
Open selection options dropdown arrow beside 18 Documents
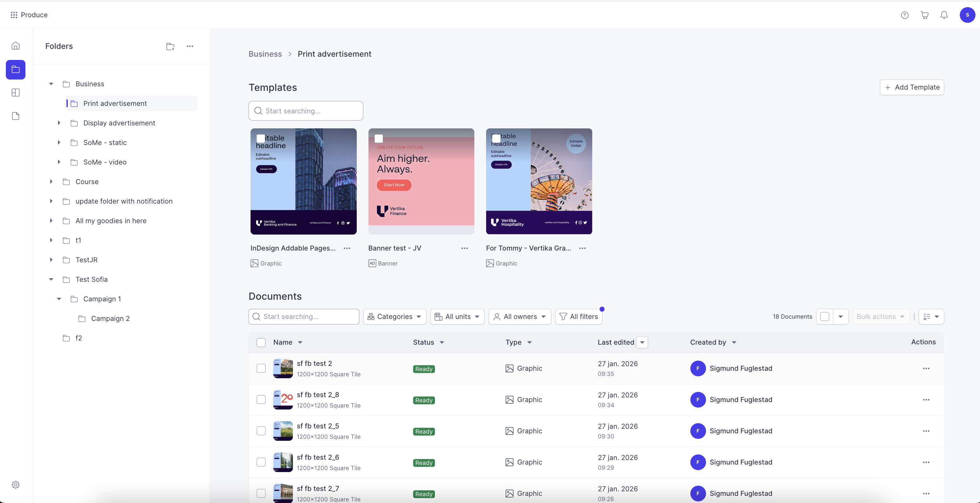841,317
